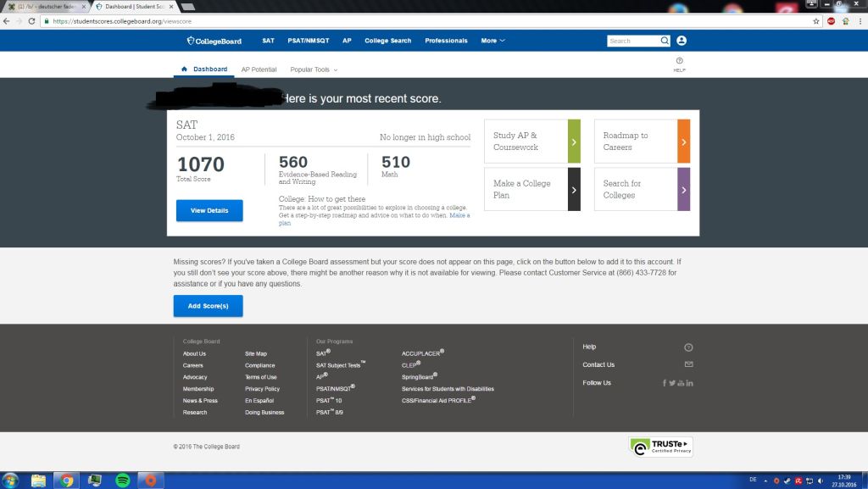Click footer Contact Us envelope icon
Image resolution: width=868 pixels, height=489 pixels.
688,364
